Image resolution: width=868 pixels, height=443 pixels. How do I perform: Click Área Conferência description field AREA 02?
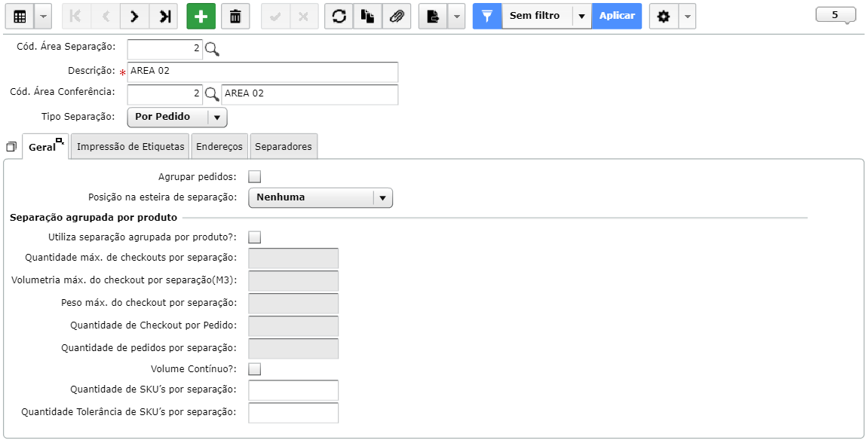(309, 94)
